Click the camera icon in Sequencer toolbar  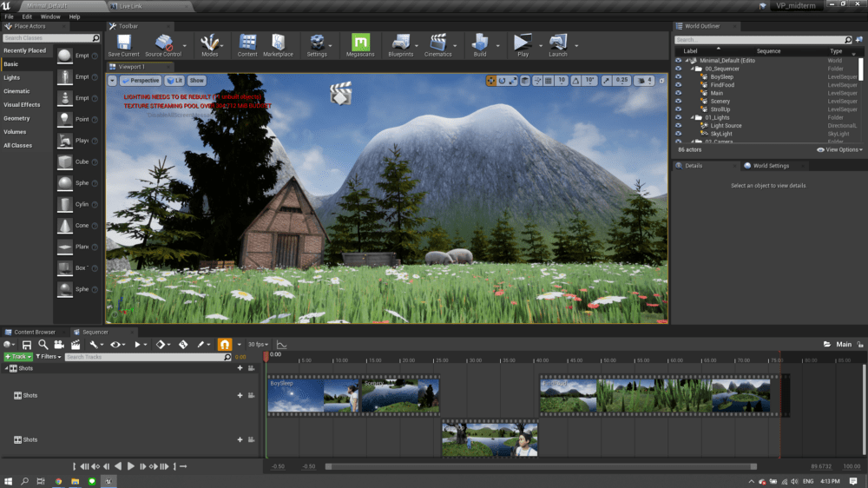click(60, 345)
